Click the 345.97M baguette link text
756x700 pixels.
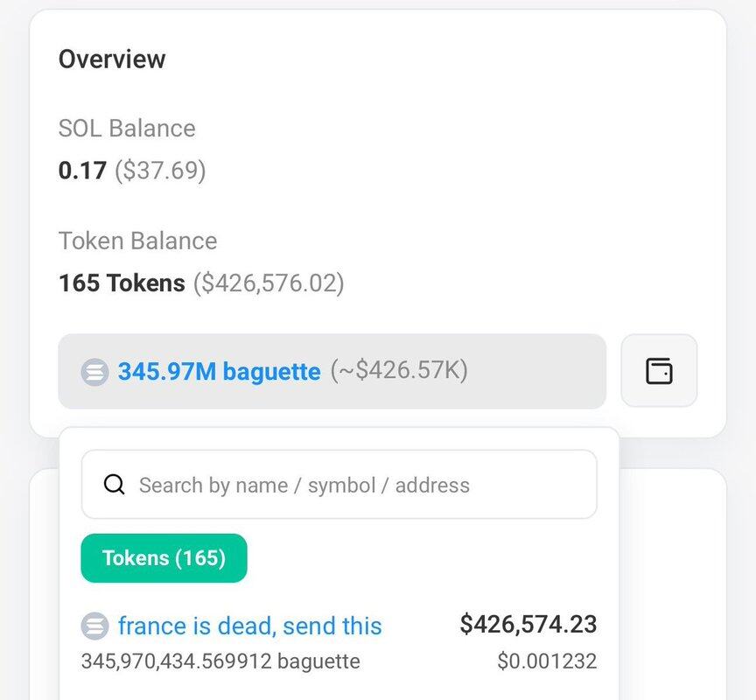tap(220, 371)
